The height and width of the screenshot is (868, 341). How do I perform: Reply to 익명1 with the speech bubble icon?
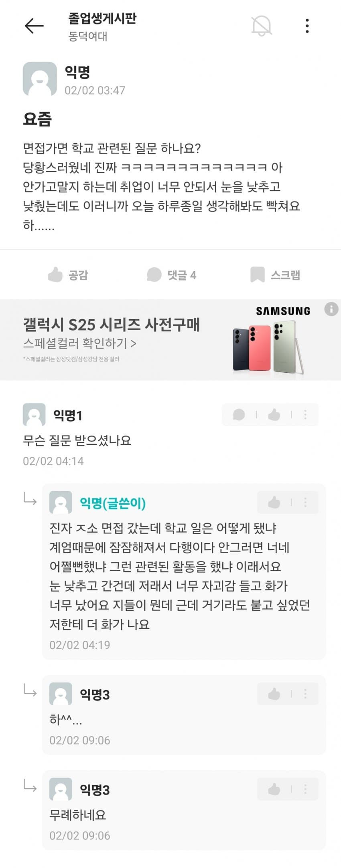coord(239,414)
